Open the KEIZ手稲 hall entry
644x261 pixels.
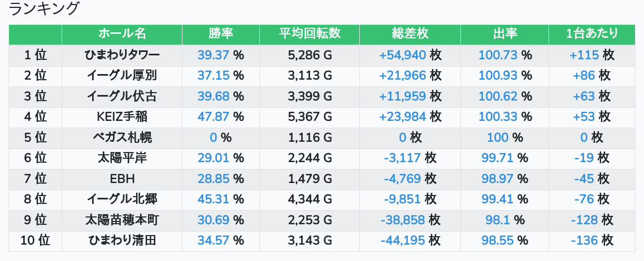122,117
